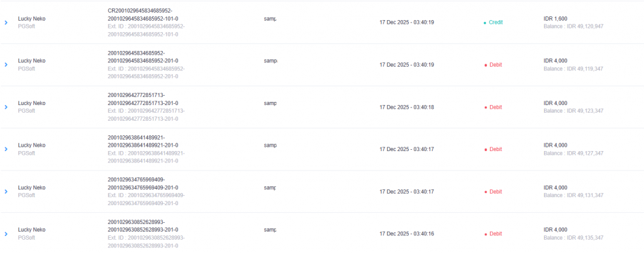
Task: Click the balance IDR 49,135,347 text
Action: [x=574, y=238]
